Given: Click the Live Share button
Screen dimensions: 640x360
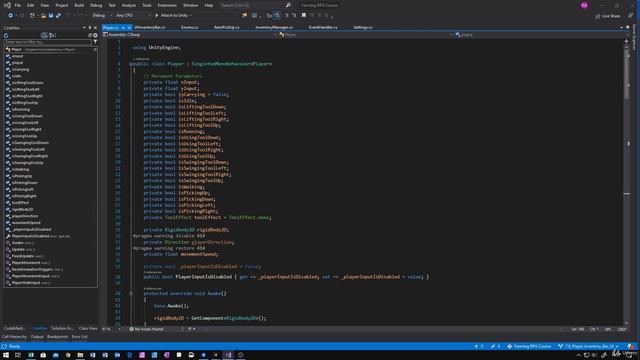Looking at the screenshot, I should point(608,16).
